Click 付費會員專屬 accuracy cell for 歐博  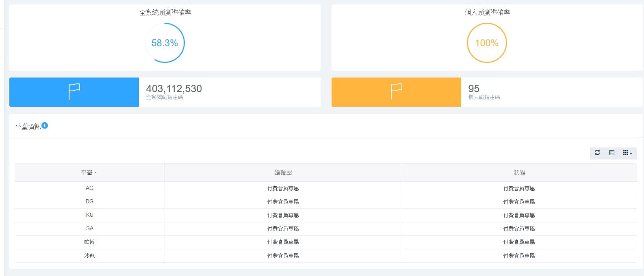pyautogui.click(x=283, y=242)
